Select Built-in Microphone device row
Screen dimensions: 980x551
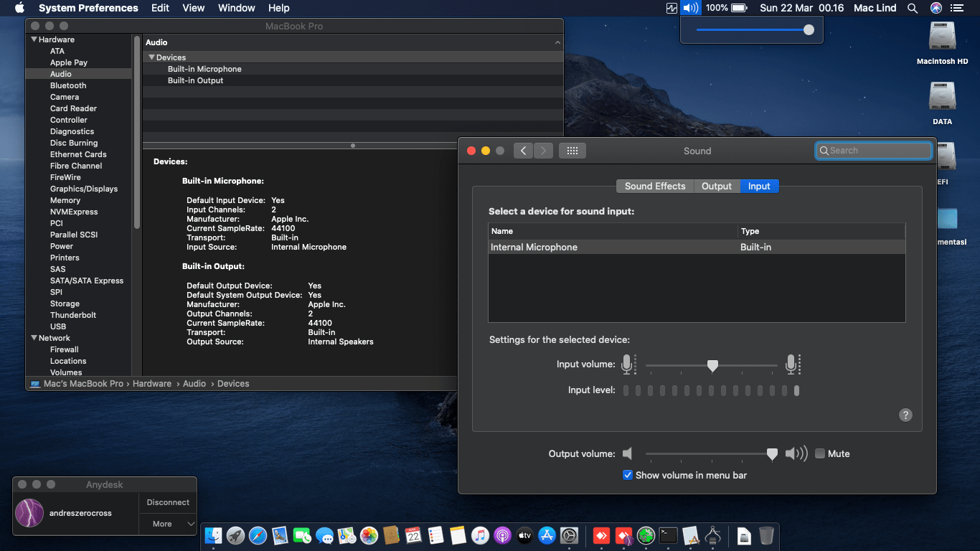[352, 69]
